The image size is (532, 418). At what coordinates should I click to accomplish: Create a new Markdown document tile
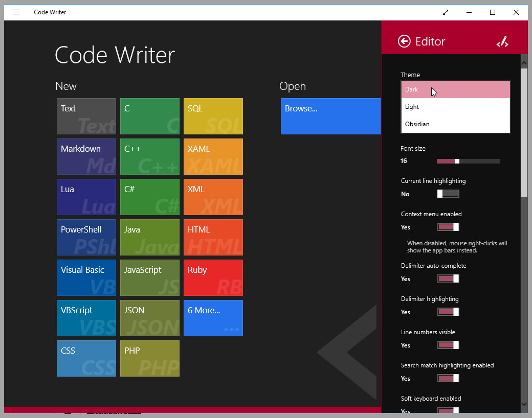(86, 156)
